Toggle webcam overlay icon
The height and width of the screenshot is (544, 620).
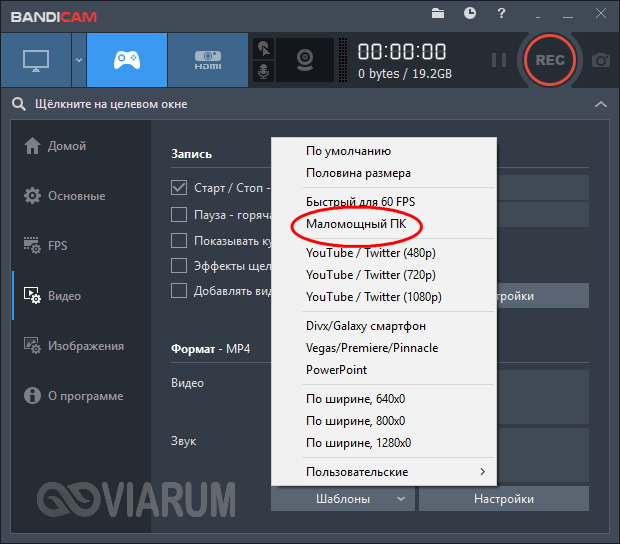click(305, 60)
